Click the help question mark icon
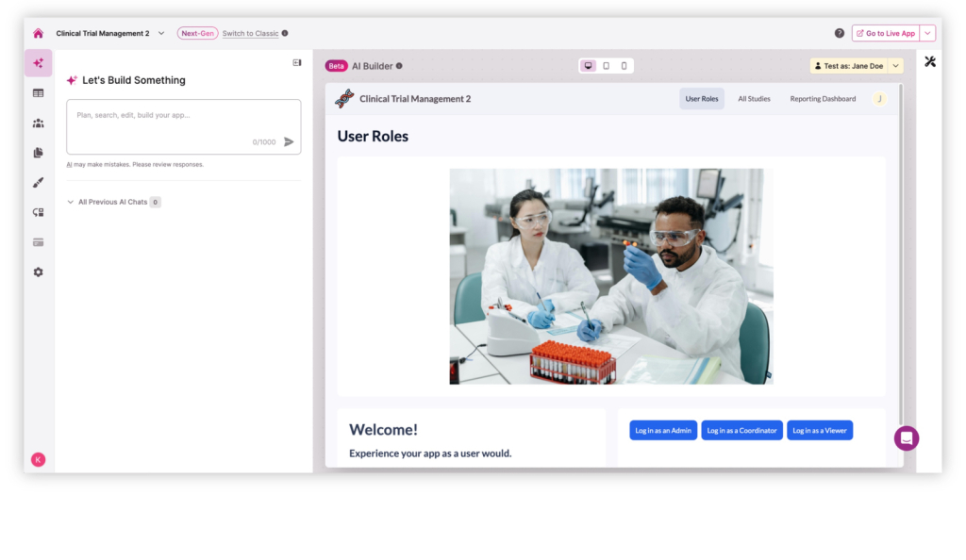 point(839,31)
